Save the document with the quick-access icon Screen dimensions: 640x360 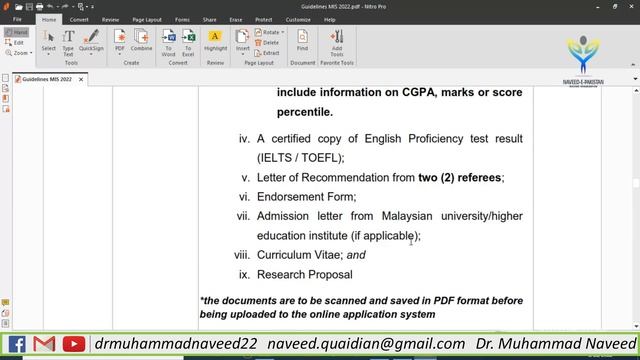[x=29, y=7]
